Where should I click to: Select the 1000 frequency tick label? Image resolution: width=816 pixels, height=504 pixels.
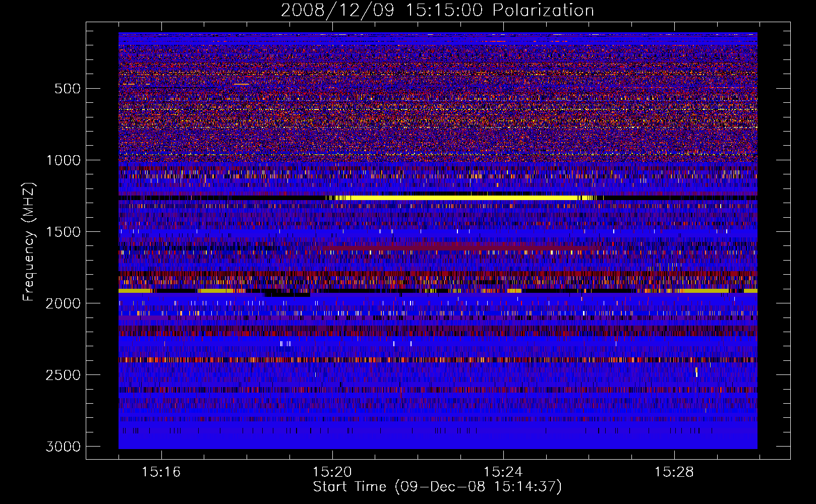click(64, 160)
